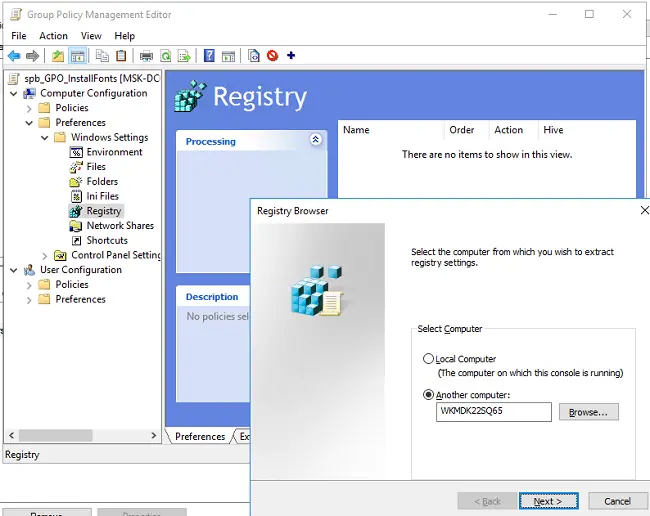
Task: Toggle the Show/Hide Action Pane toolbar icon
Action: (x=228, y=56)
